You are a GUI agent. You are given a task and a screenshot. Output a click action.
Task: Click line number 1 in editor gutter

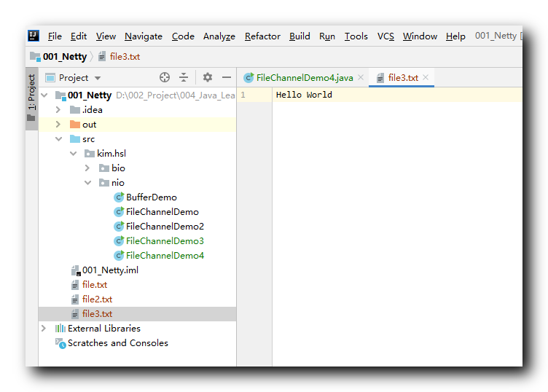point(243,95)
